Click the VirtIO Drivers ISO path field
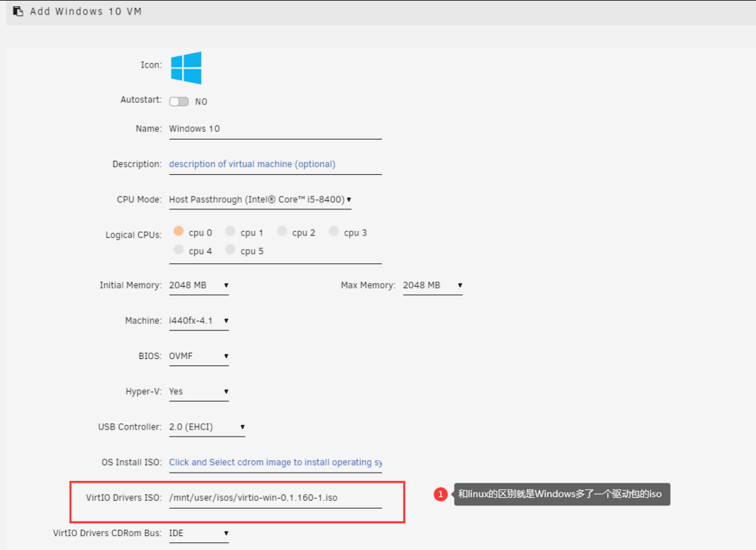This screenshot has height=550, width=756. [276, 498]
